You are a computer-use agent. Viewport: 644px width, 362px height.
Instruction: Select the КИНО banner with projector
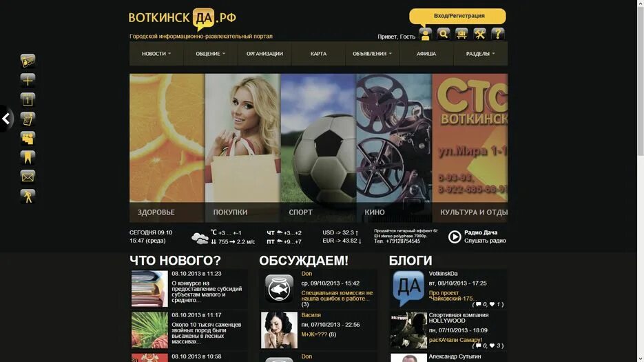click(x=394, y=148)
